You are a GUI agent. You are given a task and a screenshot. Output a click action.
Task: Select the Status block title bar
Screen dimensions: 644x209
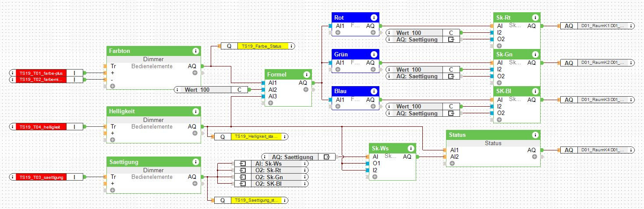(493, 135)
